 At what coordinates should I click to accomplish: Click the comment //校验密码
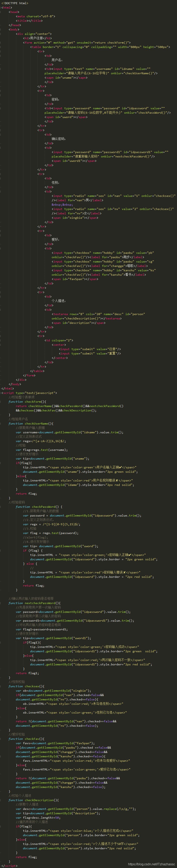tap(17, 503)
